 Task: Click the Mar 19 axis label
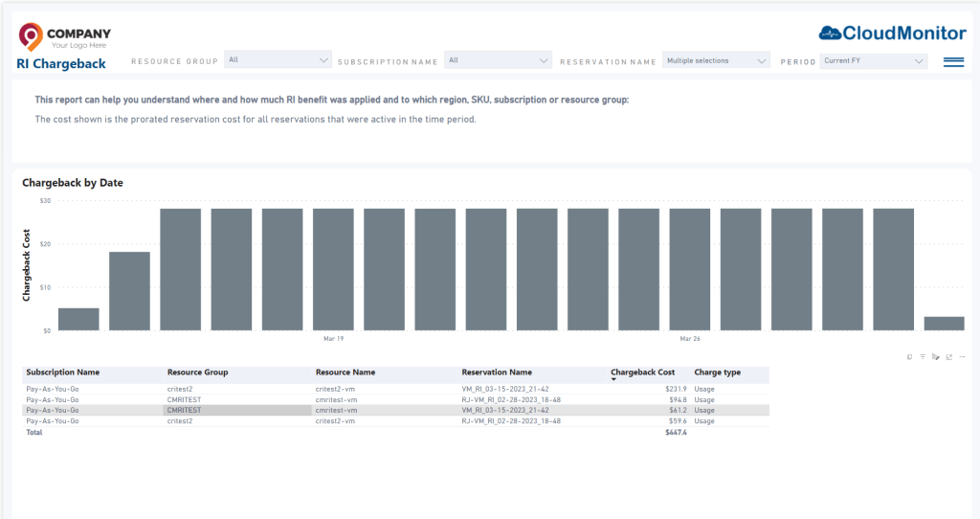[x=333, y=338]
